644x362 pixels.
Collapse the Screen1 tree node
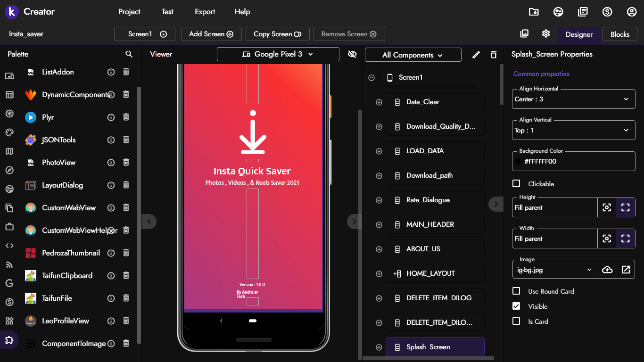[372, 78]
